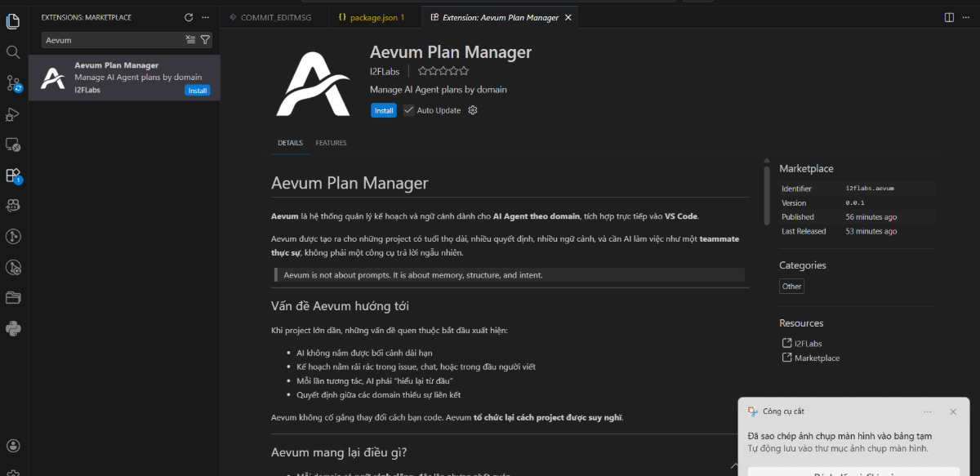Open the Remote Explorer icon
Viewport: 980px width, 476px height.
pos(12,144)
